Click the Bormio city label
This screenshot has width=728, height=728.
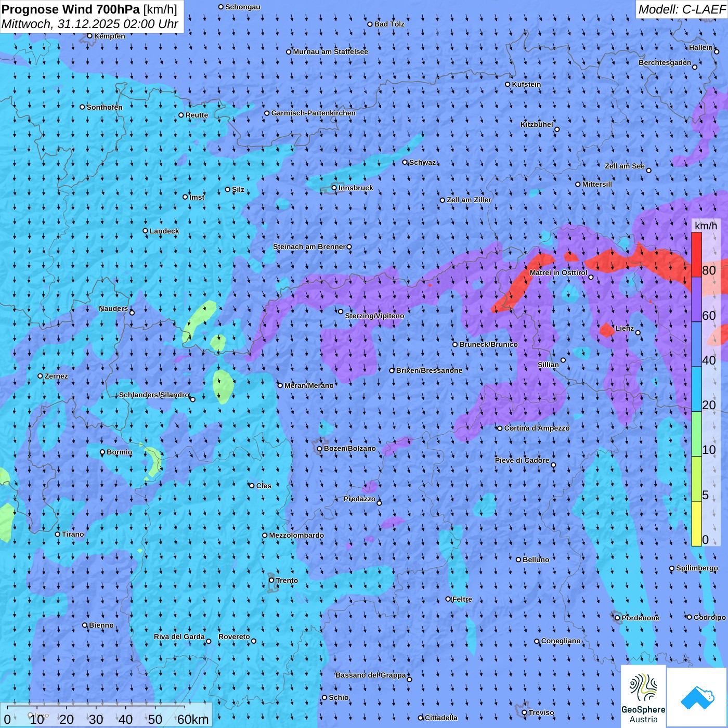click(119, 452)
